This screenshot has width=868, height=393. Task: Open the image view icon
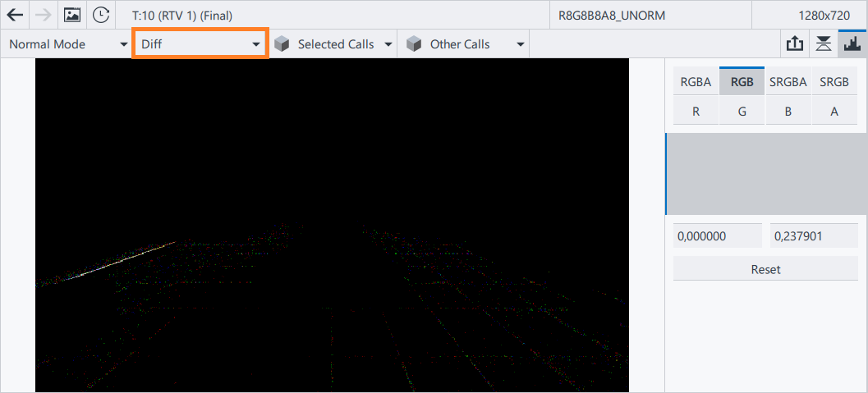(x=72, y=15)
